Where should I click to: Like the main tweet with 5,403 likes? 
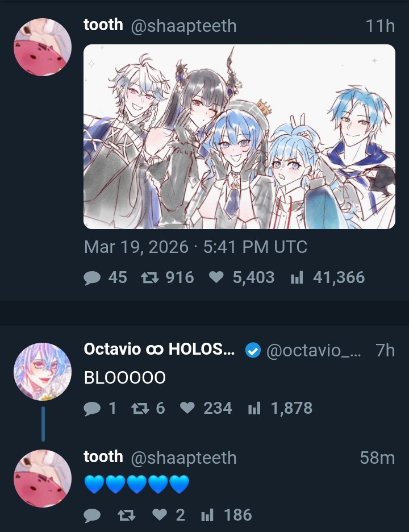point(216,277)
